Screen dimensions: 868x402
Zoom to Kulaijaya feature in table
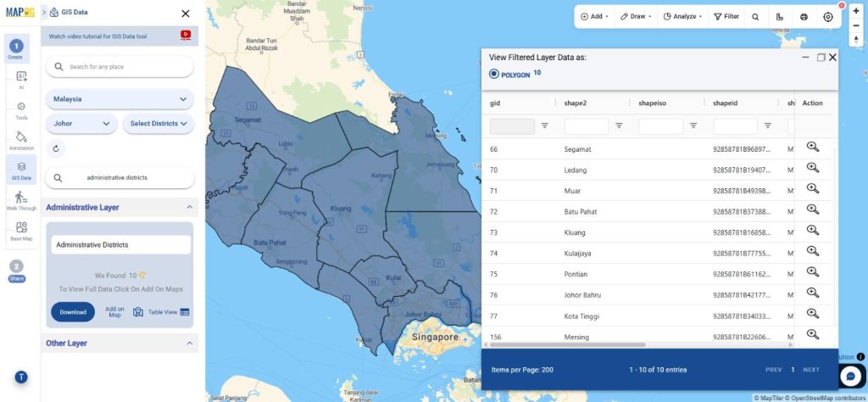pyautogui.click(x=812, y=251)
